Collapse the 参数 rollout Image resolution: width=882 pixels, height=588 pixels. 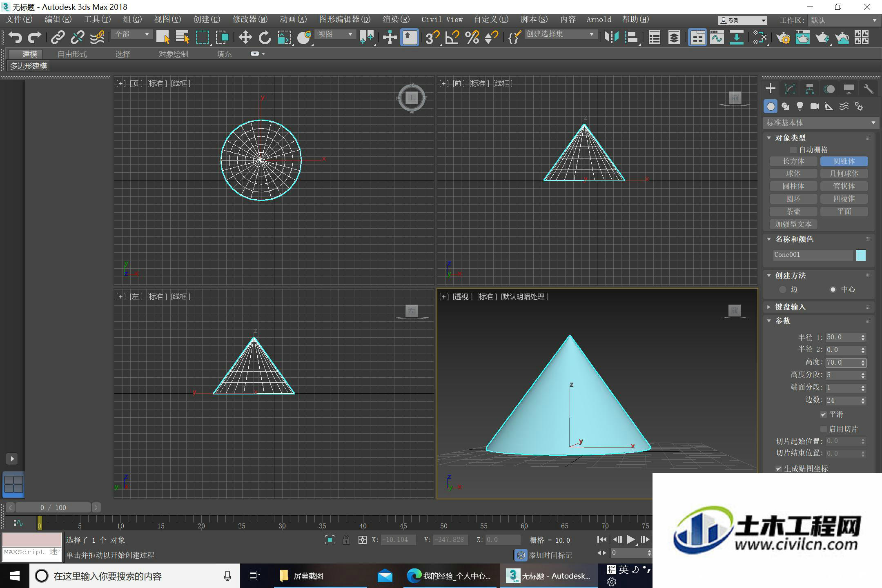click(x=769, y=321)
